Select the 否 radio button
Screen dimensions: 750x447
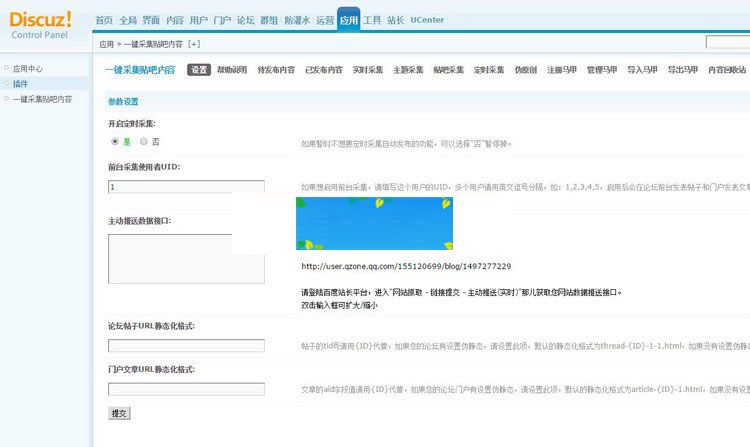click(143, 142)
